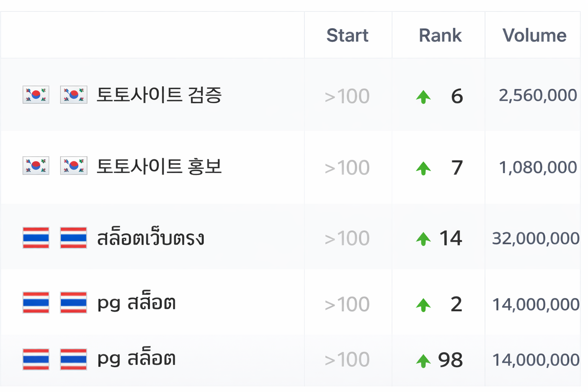
Task: Click the first Korean flag beside 토토사이트 검증
Action: [36, 95]
